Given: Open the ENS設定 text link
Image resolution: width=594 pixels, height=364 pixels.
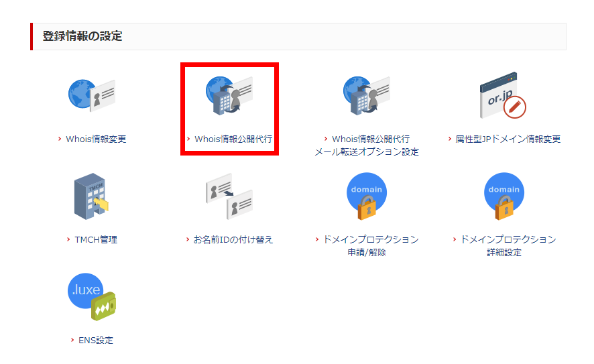Looking at the screenshot, I should (96, 340).
